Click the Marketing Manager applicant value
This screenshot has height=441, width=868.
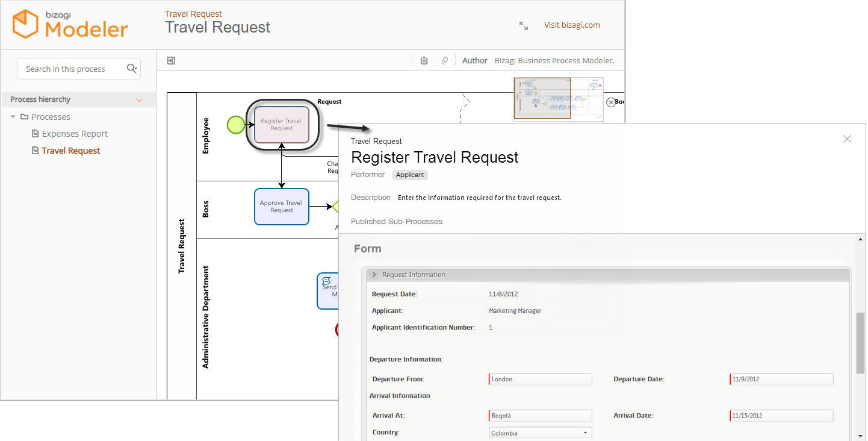(515, 311)
